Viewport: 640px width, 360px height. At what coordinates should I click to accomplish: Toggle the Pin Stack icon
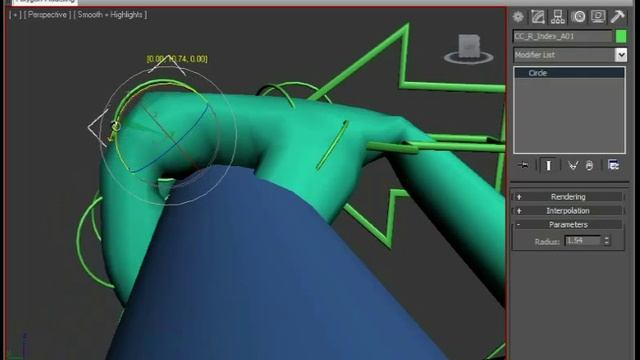click(523, 165)
